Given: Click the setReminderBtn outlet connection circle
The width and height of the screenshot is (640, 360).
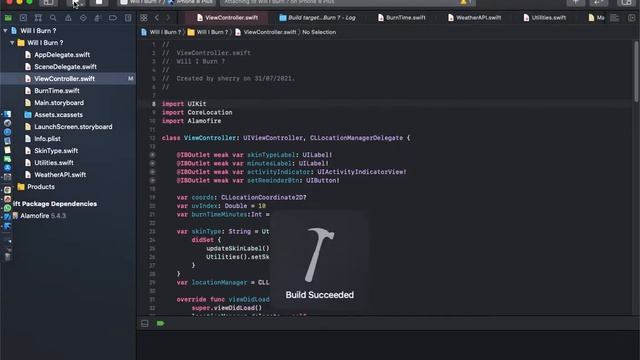Looking at the screenshot, I should pyautogui.click(x=152, y=180).
